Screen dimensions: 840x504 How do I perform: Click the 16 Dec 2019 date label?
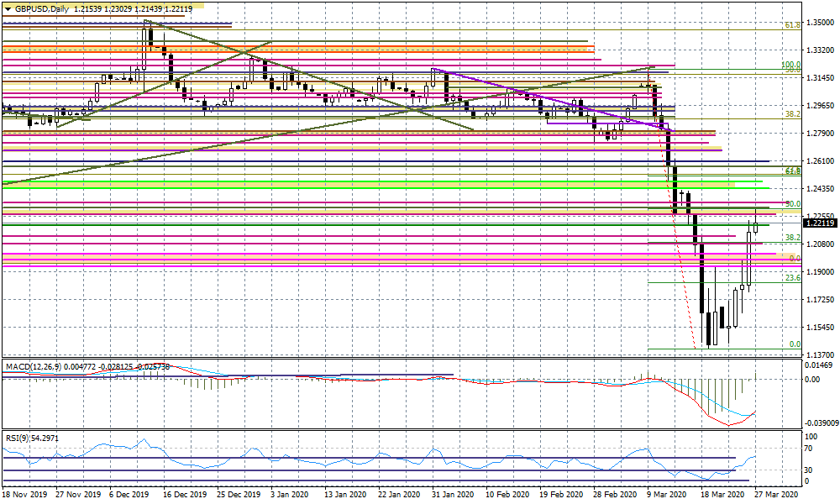(185, 495)
